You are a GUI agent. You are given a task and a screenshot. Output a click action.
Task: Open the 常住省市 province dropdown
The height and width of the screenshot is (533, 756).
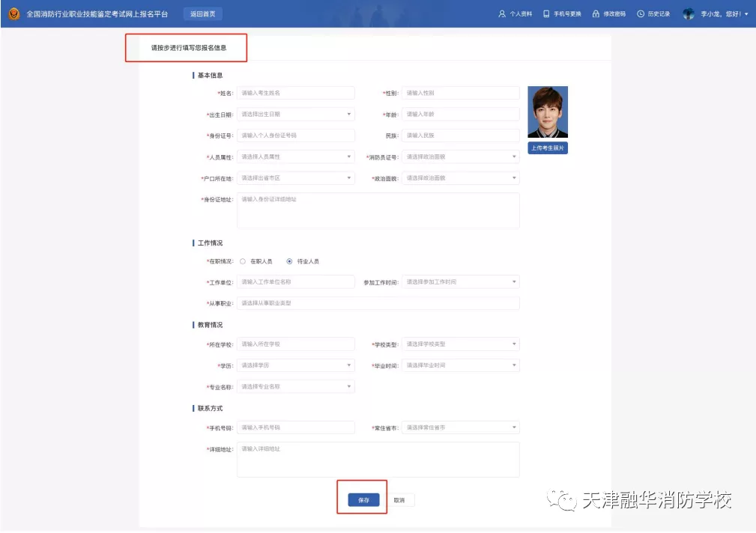pyautogui.click(x=513, y=427)
